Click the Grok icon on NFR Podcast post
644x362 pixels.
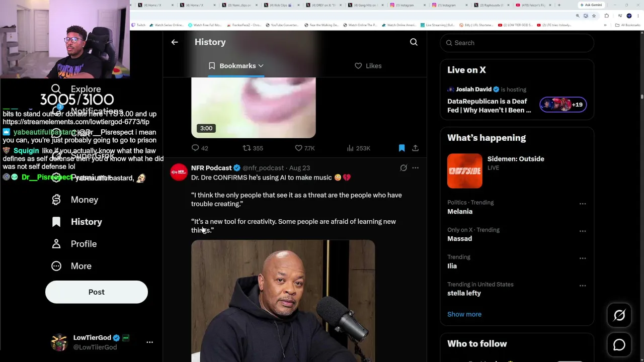(x=404, y=168)
